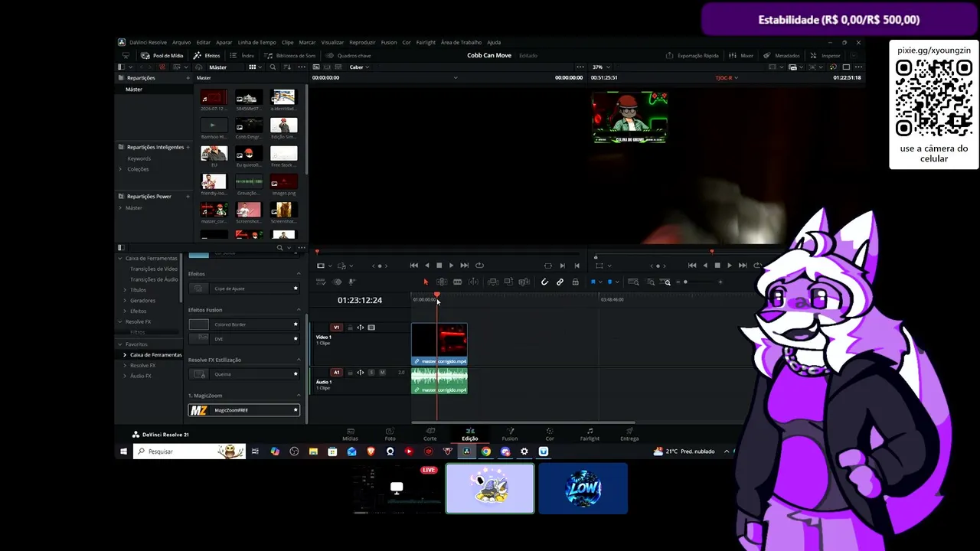Select the arrow Selection mode tool
This screenshot has height=551, width=980.
click(x=426, y=282)
